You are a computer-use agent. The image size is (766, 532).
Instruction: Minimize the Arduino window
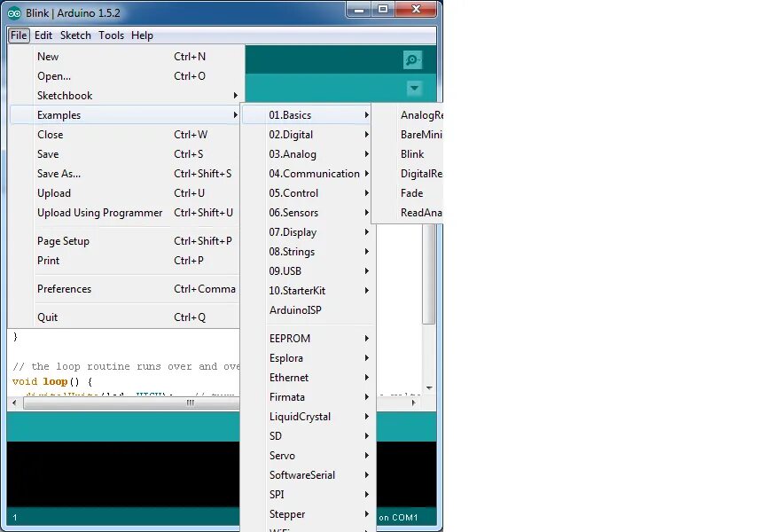[359, 9]
